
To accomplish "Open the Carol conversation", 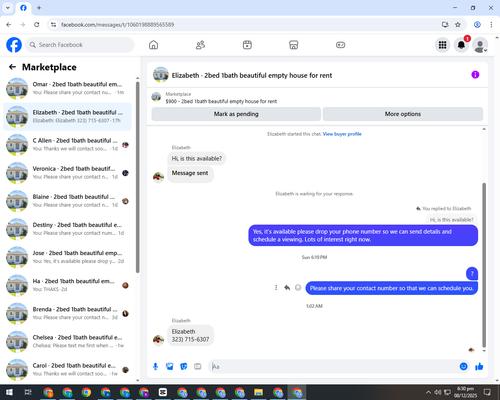I will click(x=67, y=369).
